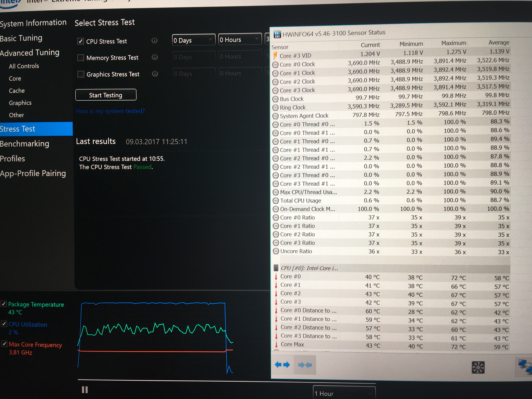This screenshot has width=532, height=399.
Task: Enable the Memory Stress Test checkbox
Action: [81, 58]
